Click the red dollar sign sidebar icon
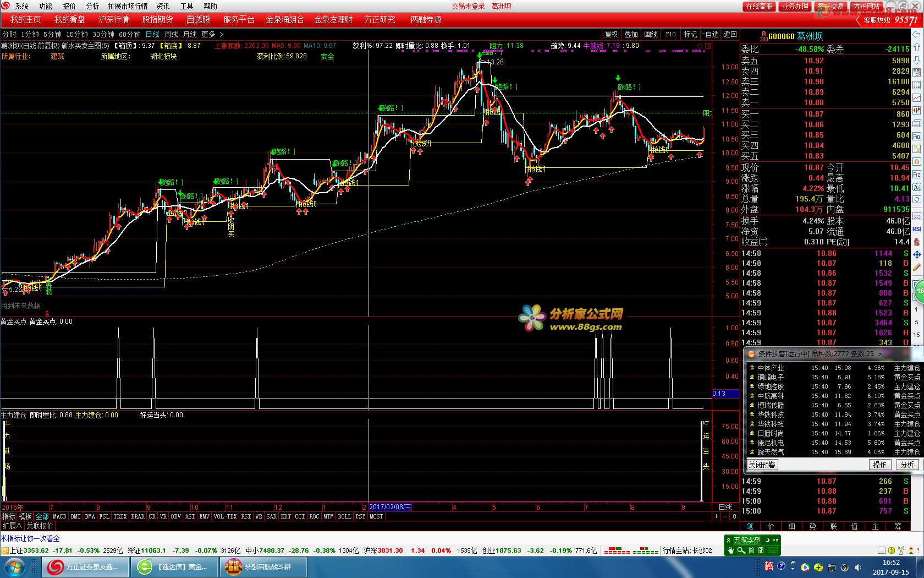The width and height of the screenshot is (924, 578). coord(917,242)
